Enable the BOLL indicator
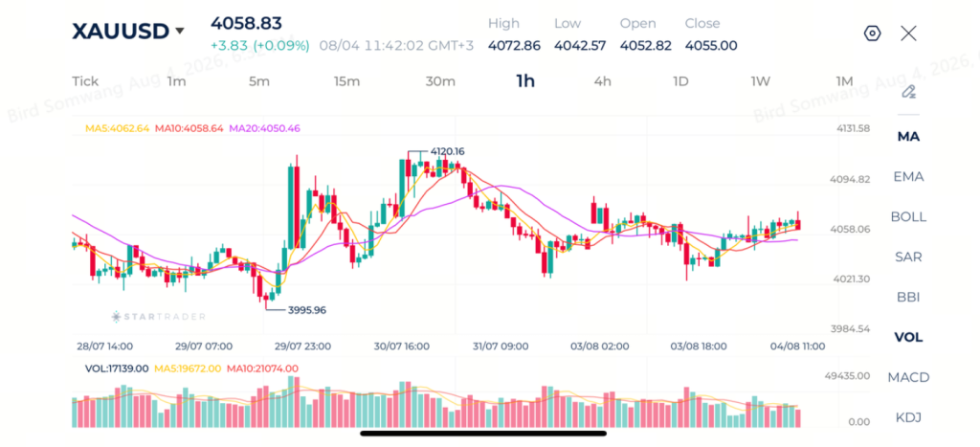Screen dimensions: 980x447 pos(908,217)
